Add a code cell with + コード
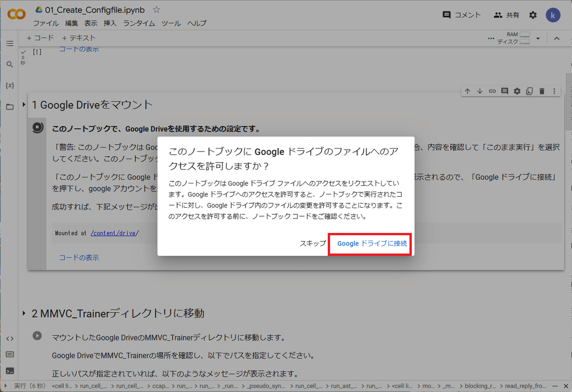This screenshot has height=392, width=572. (40, 38)
